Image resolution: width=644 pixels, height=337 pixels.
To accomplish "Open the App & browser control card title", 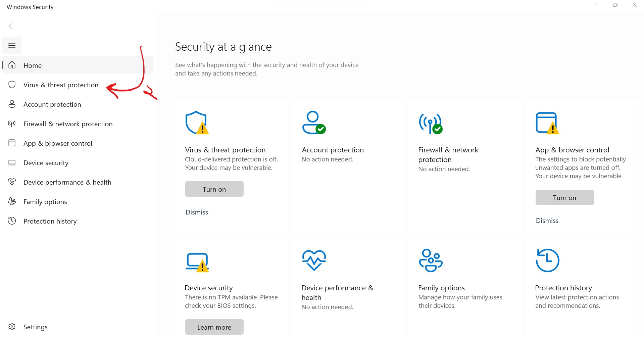I will (x=572, y=150).
